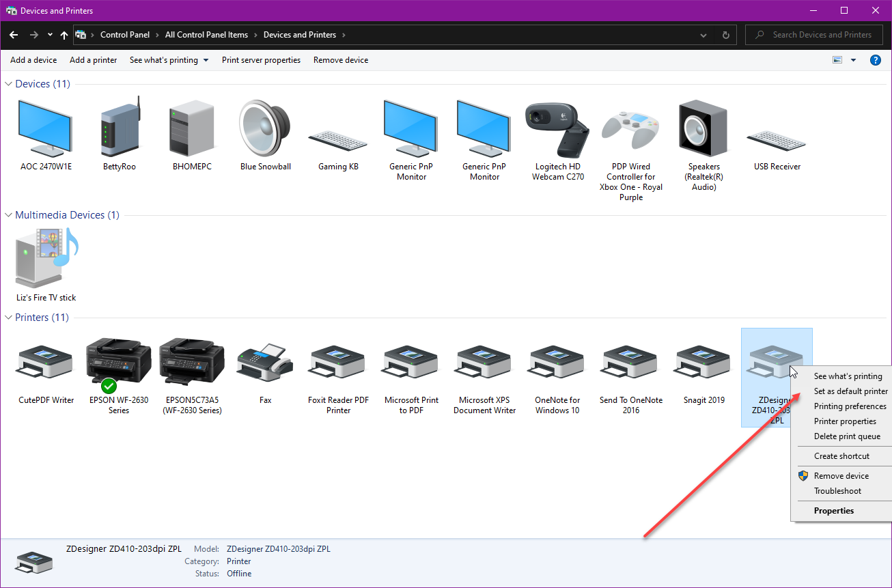The height and width of the screenshot is (588, 892).
Task: Expand chevron after Control Panel breadcrumb
Action: (157, 35)
